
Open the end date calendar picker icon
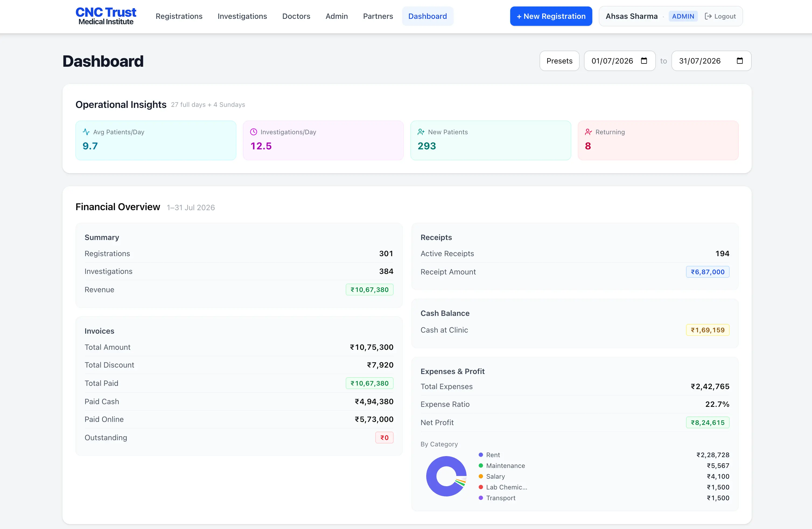[740, 61]
